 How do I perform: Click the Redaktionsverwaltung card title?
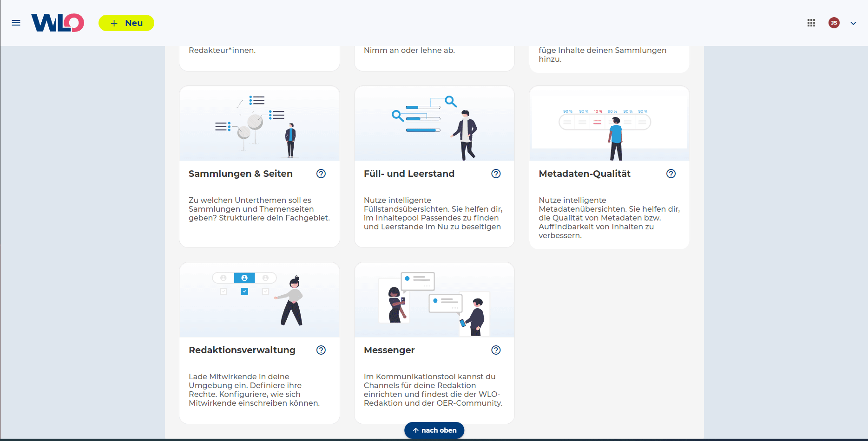tap(242, 350)
